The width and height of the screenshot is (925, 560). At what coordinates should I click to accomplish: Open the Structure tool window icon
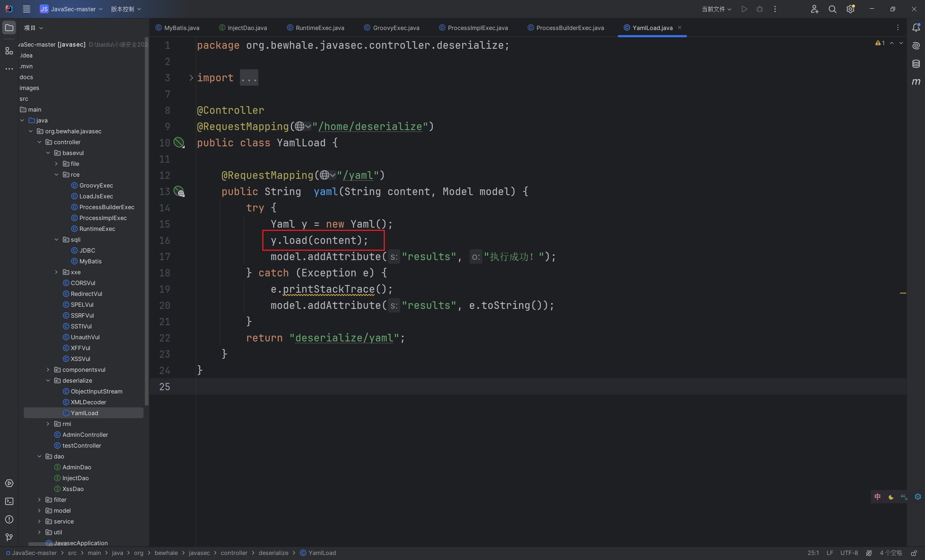click(x=9, y=51)
